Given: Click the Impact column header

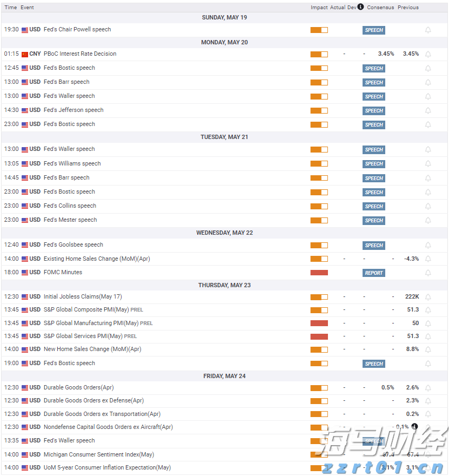Looking at the screenshot, I should click(319, 8).
